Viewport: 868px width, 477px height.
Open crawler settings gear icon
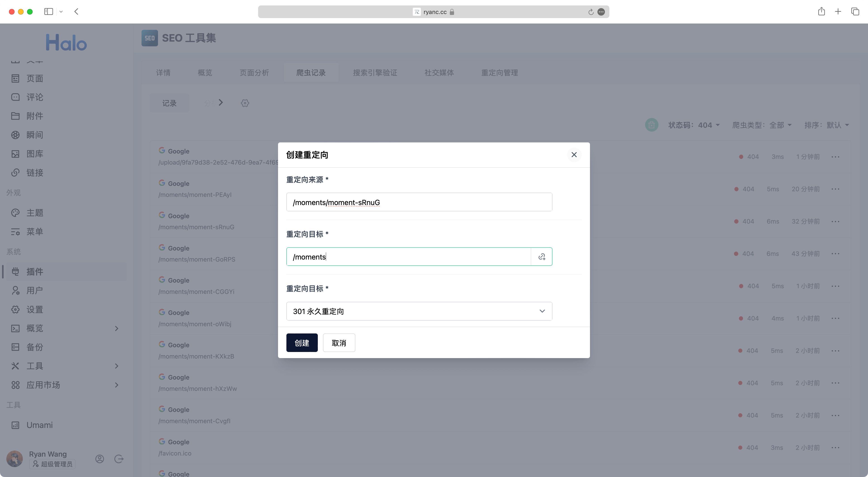tap(245, 103)
